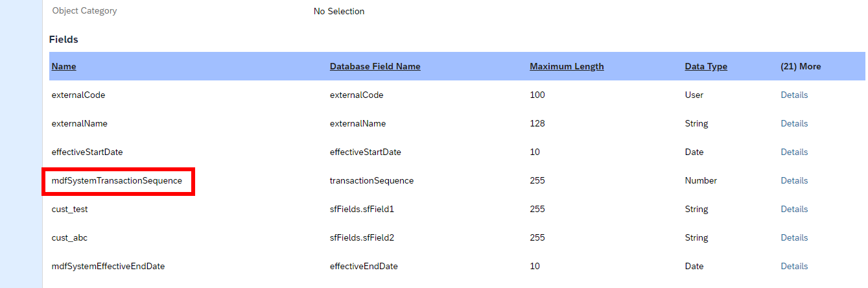This screenshot has width=868, height=288.
Task: Expand the (21) More columns option
Action: point(801,66)
